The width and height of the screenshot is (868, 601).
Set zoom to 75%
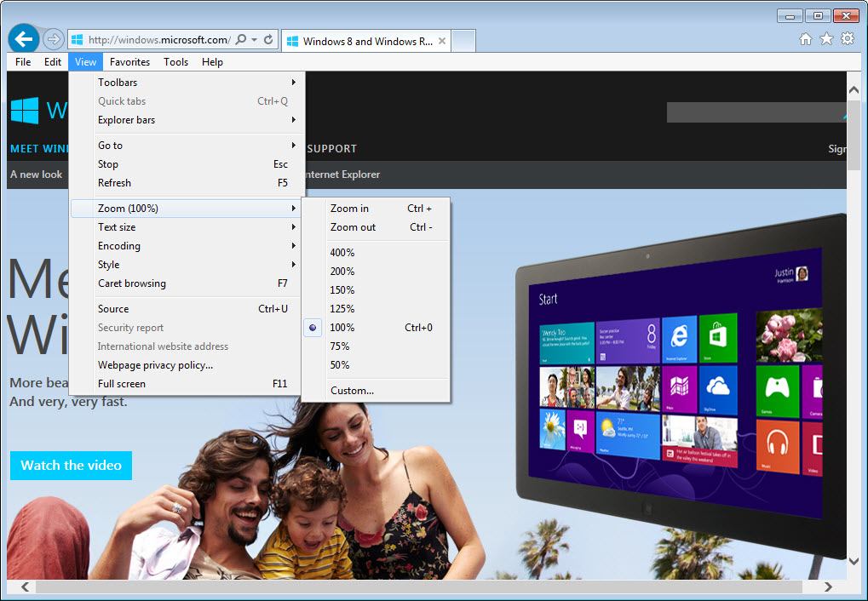(x=376, y=346)
